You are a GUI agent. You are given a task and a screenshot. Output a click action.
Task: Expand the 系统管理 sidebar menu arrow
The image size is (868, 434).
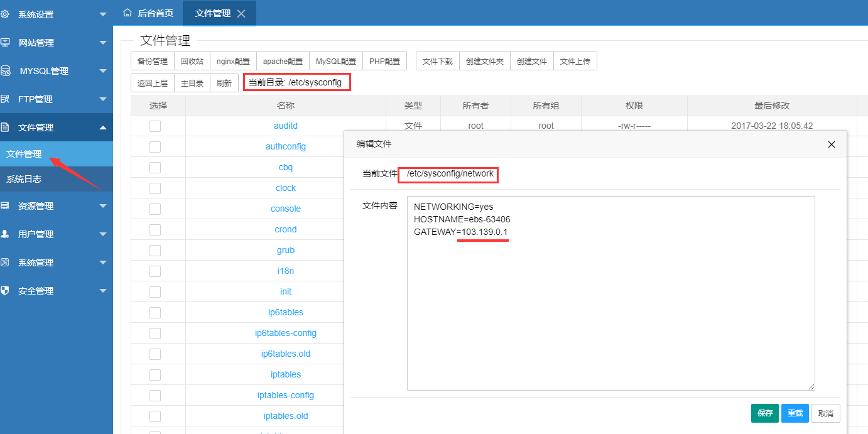[103, 263]
